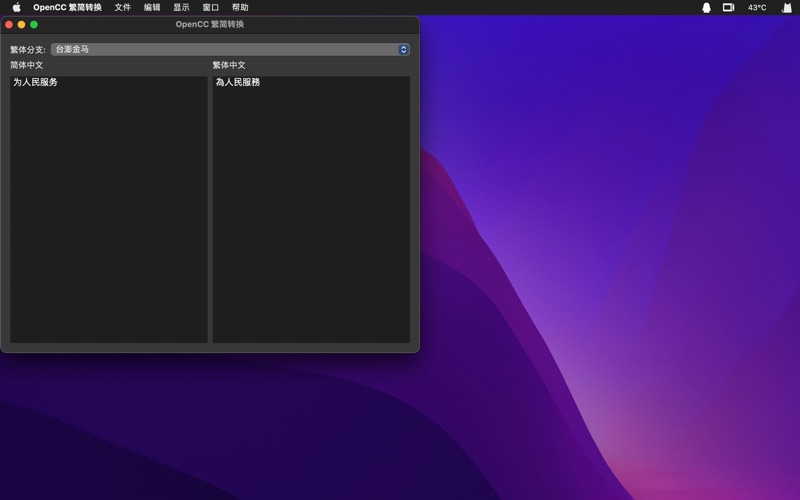Open the Apple menu

click(16, 7)
